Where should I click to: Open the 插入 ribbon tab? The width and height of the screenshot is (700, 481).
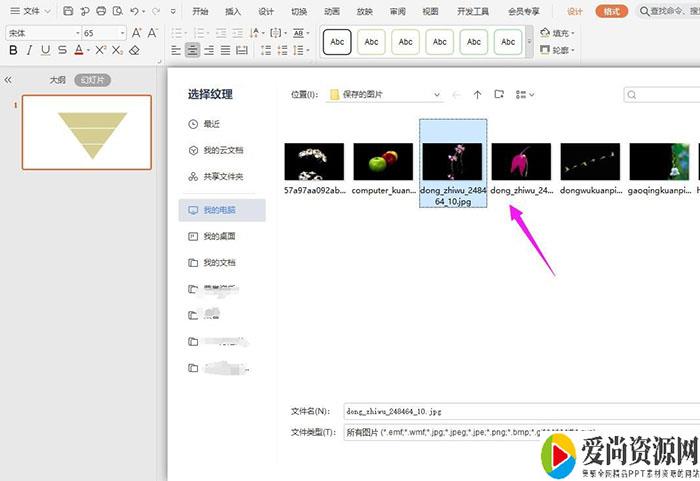click(233, 12)
